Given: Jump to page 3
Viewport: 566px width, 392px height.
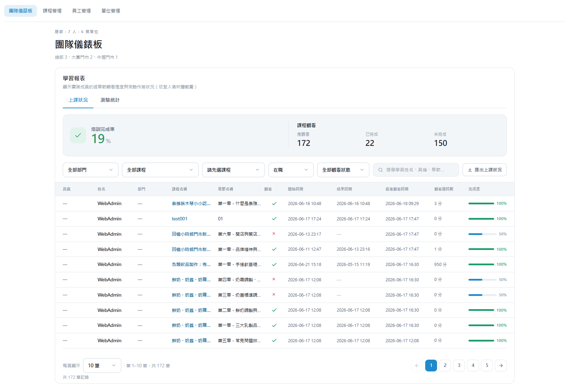Looking at the screenshot, I should click(459, 366).
